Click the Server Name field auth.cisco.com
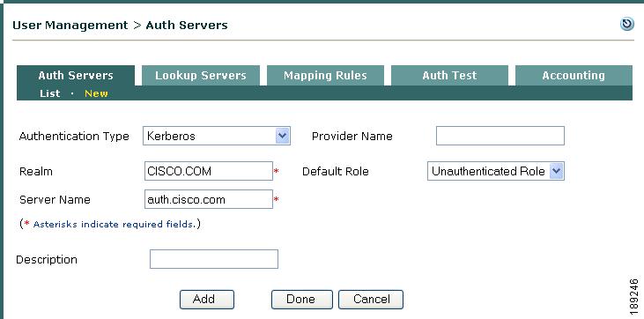Screen dimensions: 644x319 [209, 199]
